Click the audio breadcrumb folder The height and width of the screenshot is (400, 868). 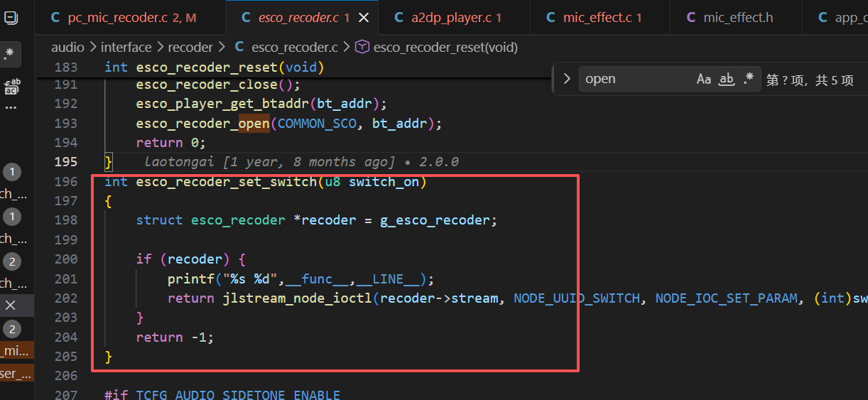point(67,48)
